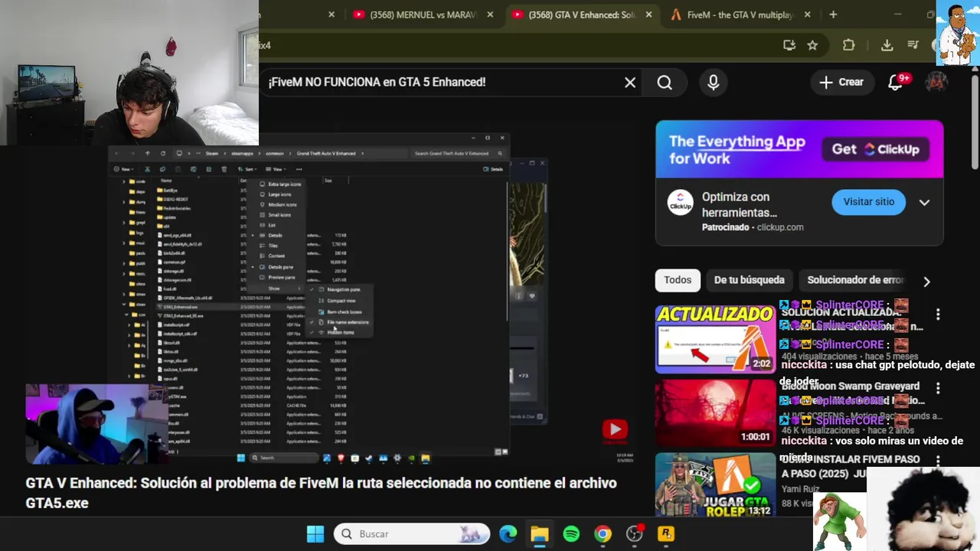Open options for the SOLUCIÓN ACTUALIZADA video

pyautogui.click(x=938, y=315)
